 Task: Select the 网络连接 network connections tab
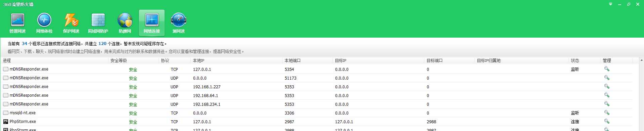coord(152,23)
